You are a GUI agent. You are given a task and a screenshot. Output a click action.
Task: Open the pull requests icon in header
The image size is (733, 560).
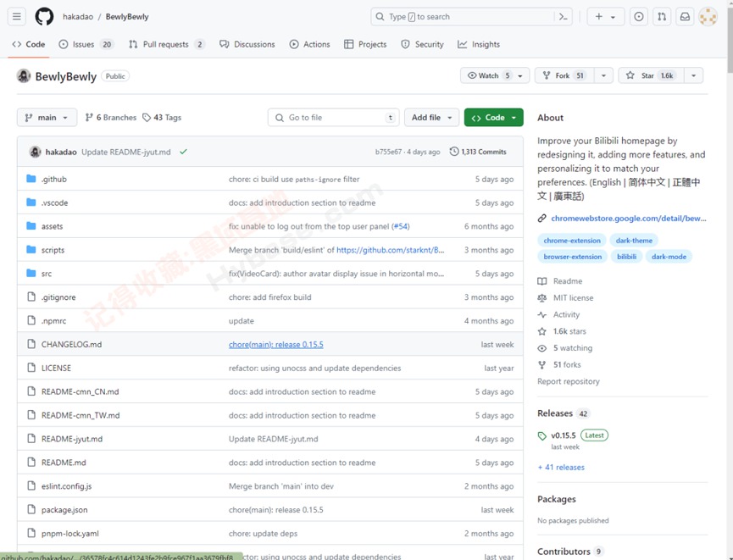(662, 17)
